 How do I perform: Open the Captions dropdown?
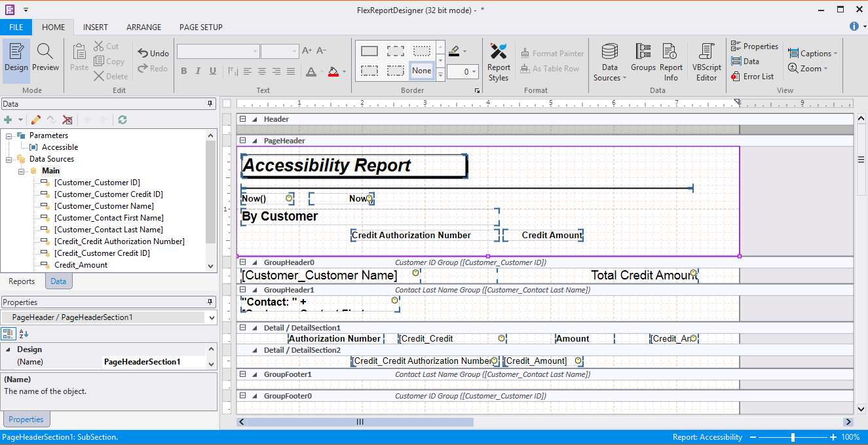(812, 54)
